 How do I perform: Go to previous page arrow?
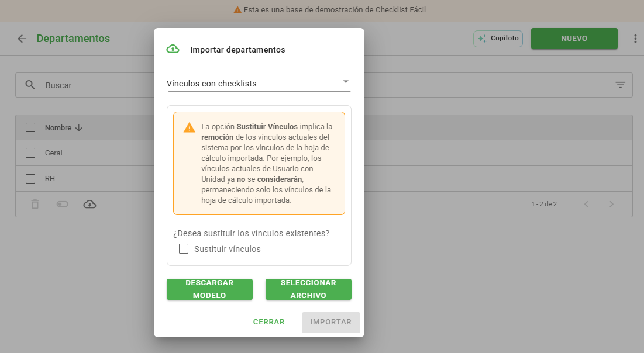point(586,204)
